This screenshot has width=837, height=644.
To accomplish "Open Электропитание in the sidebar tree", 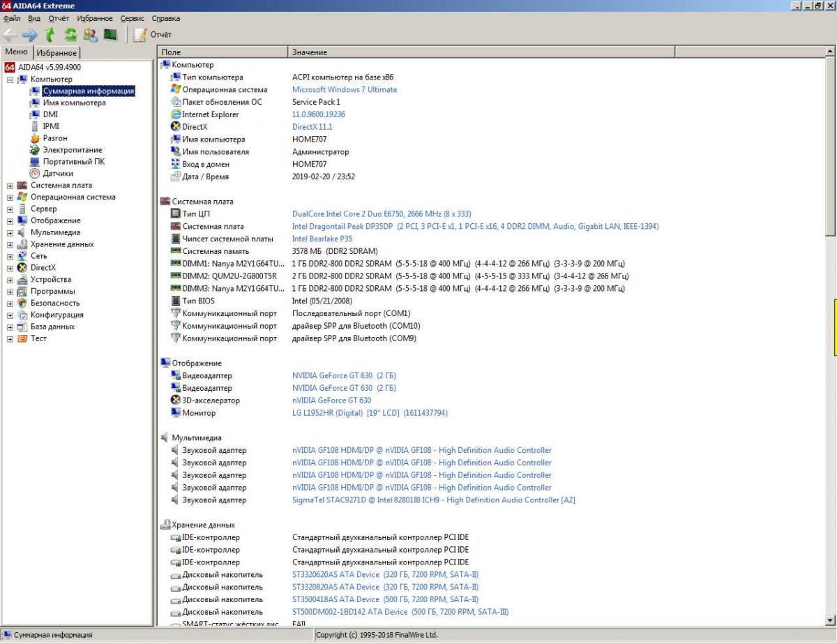I will (72, 150).
